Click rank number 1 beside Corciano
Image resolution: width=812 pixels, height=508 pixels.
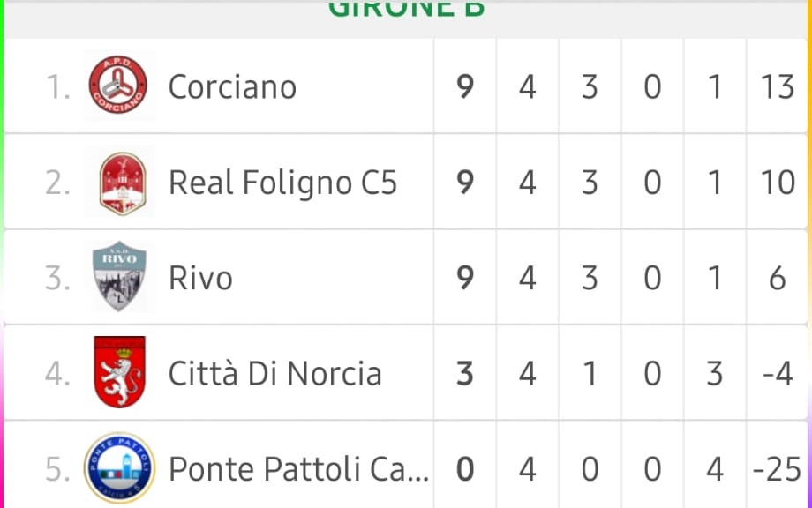(58, 87)
